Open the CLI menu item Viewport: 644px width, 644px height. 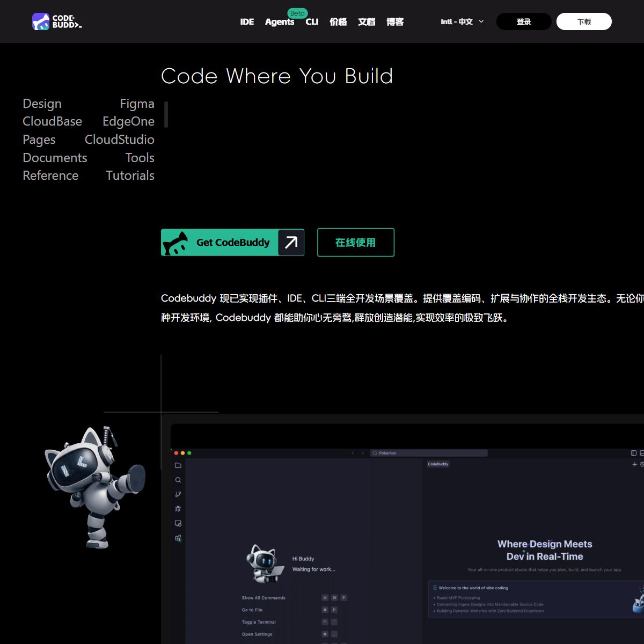[x=312, y=21]
